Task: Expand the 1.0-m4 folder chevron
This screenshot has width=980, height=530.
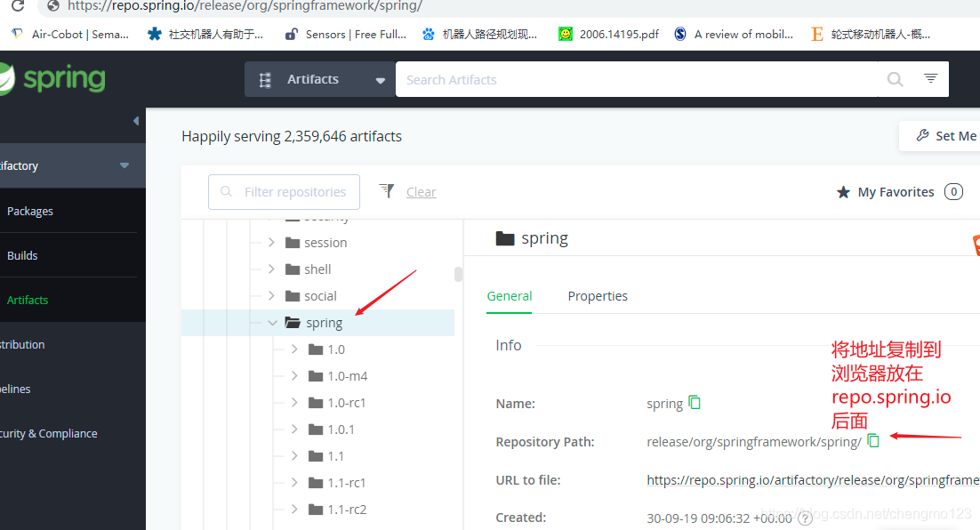Action: pyautogui.click(x=294, y=375)
